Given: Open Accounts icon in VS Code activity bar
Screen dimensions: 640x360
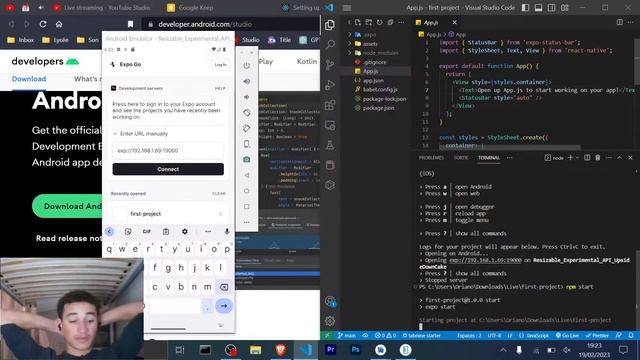Looking at the screenshot, I should pyautogui.click(x=330, y=302).
